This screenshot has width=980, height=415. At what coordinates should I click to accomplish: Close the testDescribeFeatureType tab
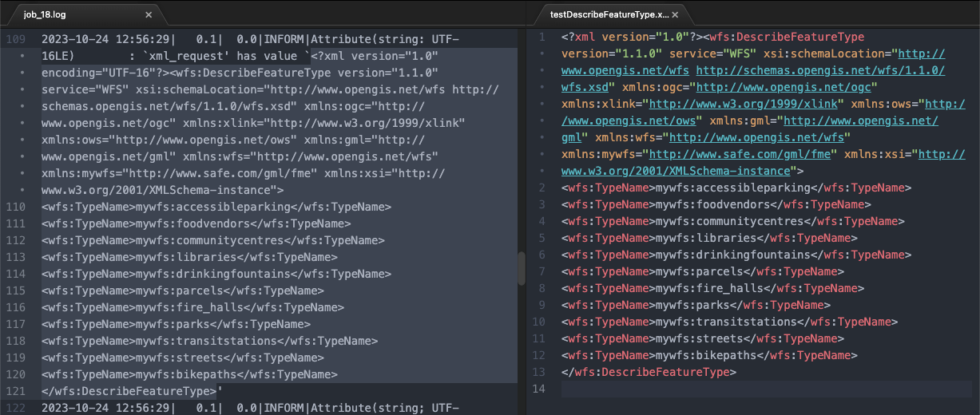676,15
